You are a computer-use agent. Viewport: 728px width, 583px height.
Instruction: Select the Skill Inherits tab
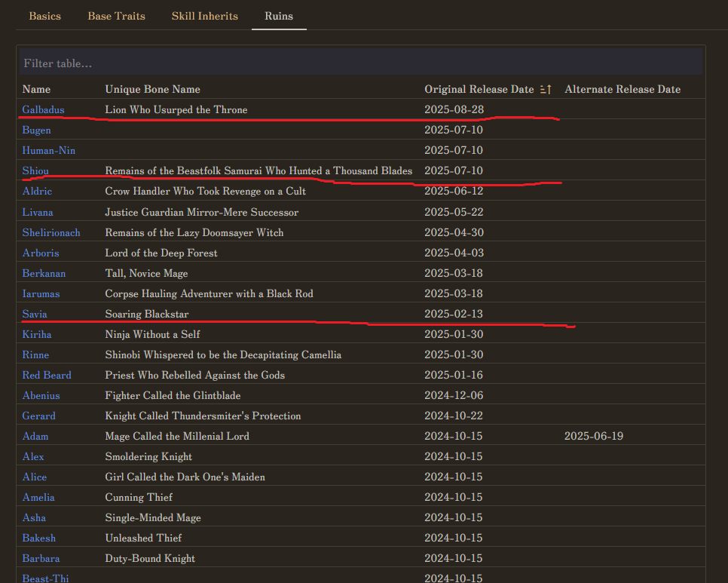pos(204,16)
